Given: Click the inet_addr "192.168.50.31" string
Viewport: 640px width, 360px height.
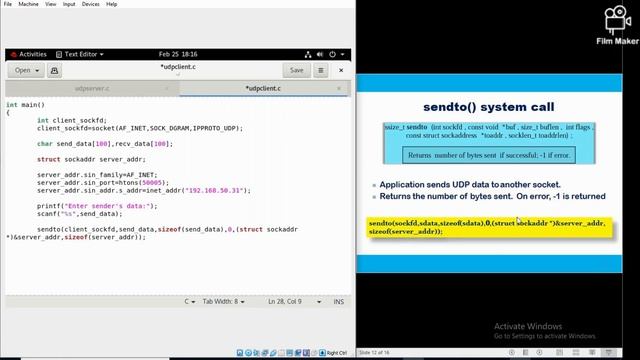Looking at the screenshot, I should pyautogui.click(x=214, y=191).
